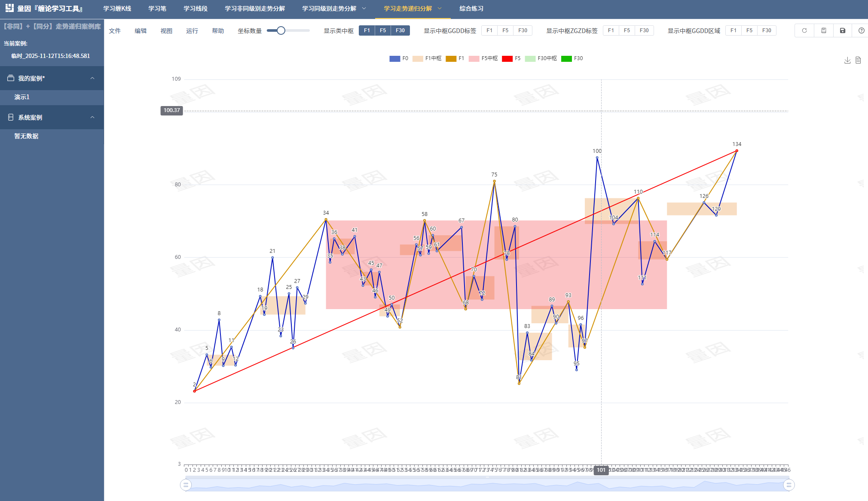Toggle F1 under 显示中枢GGDD标签
Image resolution: width=868 pixels, height=501 pixels.
(x=489, y=30)
